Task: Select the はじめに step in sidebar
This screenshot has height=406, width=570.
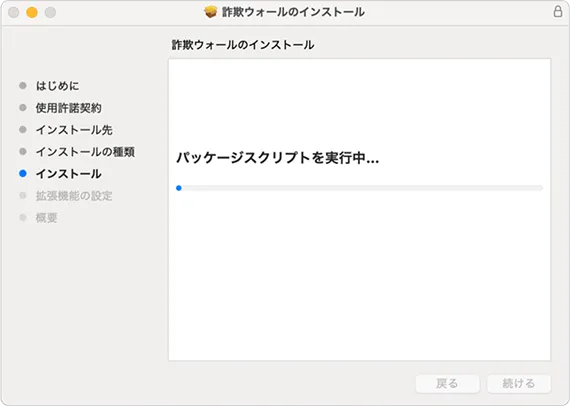Action: [x=57, y=86]
